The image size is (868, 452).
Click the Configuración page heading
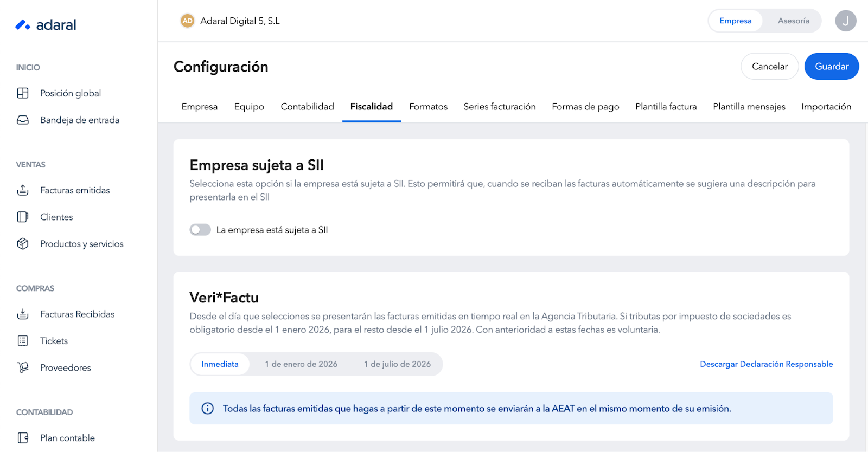coord(221,67)
